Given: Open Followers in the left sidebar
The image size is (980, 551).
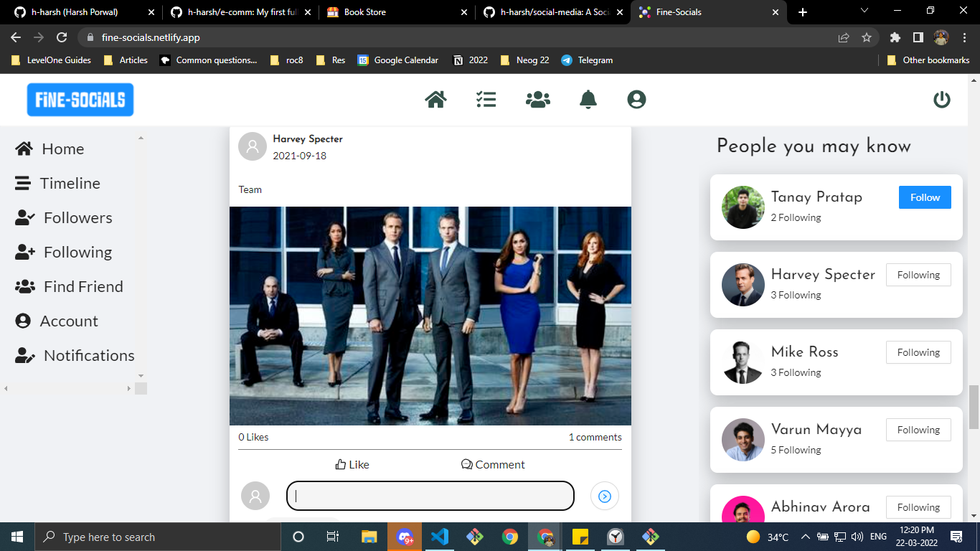Looking at the screenshot, I should [64, 217].
